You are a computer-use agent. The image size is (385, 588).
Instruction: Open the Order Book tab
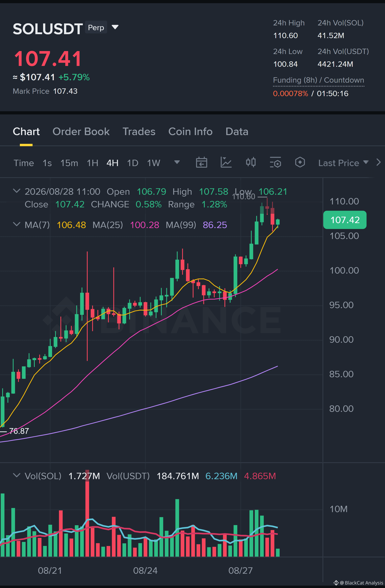81,132
